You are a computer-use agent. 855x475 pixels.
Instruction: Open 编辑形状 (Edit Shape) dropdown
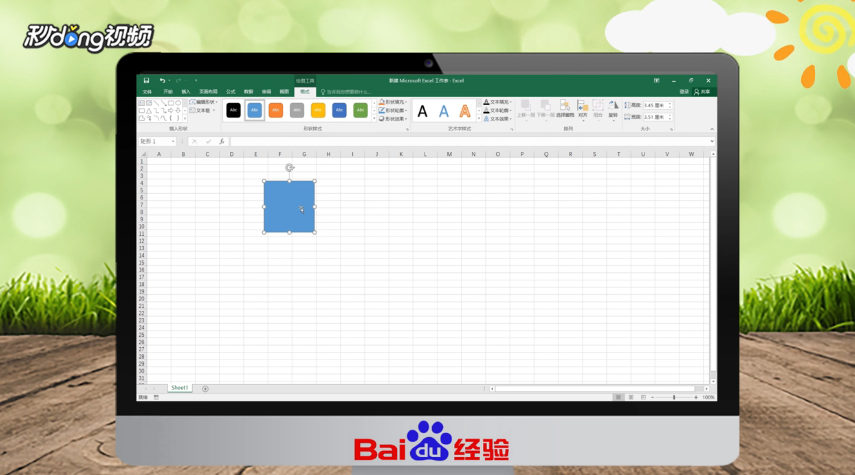tap(204, 102)
